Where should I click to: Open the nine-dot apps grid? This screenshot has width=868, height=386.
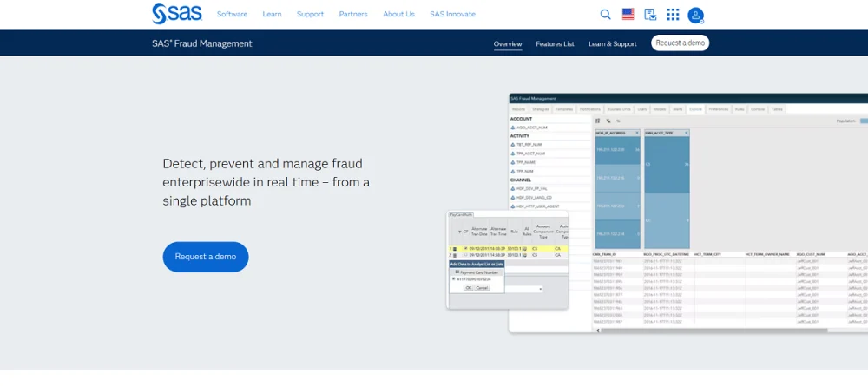[673, 14]
